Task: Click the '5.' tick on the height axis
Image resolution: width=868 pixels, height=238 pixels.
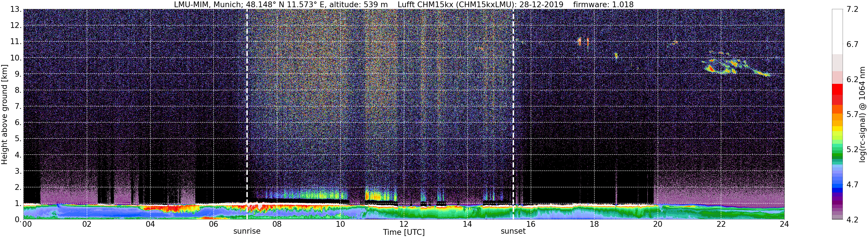Action: [18, 139]
